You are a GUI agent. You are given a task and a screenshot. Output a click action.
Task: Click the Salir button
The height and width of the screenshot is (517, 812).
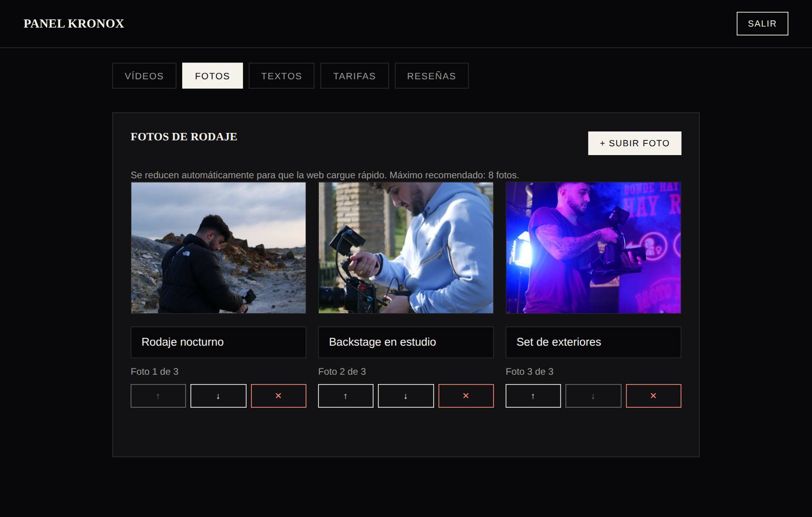(x=762, y=24)
